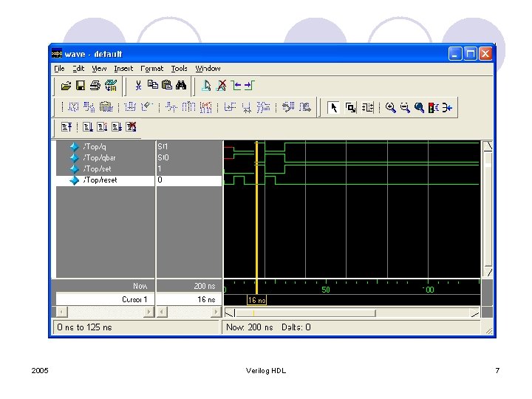
Task: Click the 'Delta: 0' status text
Action: 296,327
